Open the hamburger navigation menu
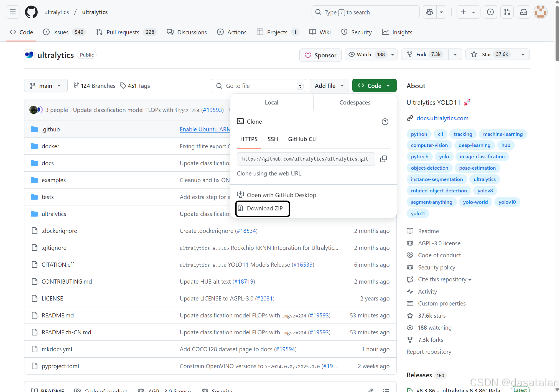The width and height of the screenshot is (560, 392). 12,12
